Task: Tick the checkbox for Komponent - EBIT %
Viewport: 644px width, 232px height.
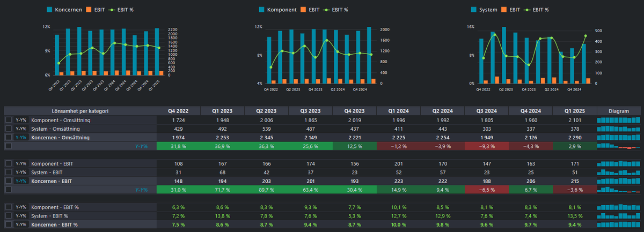Action: click(x=9, y=207)
